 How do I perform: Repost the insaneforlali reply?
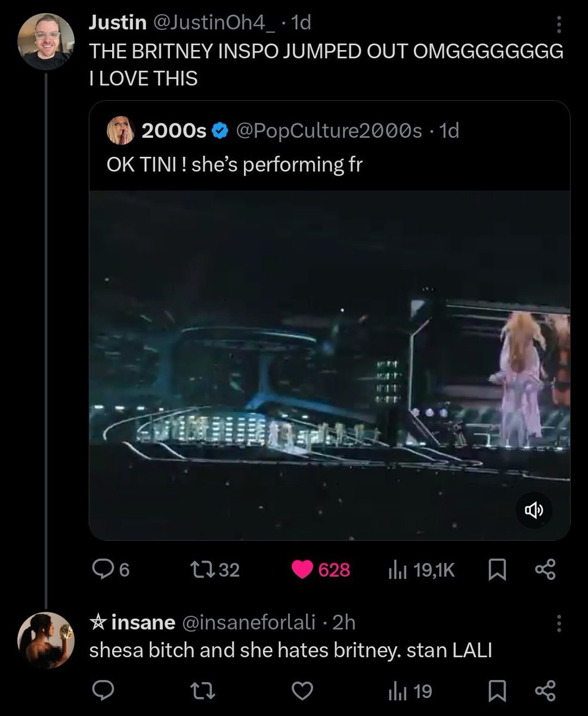point(205,691)
